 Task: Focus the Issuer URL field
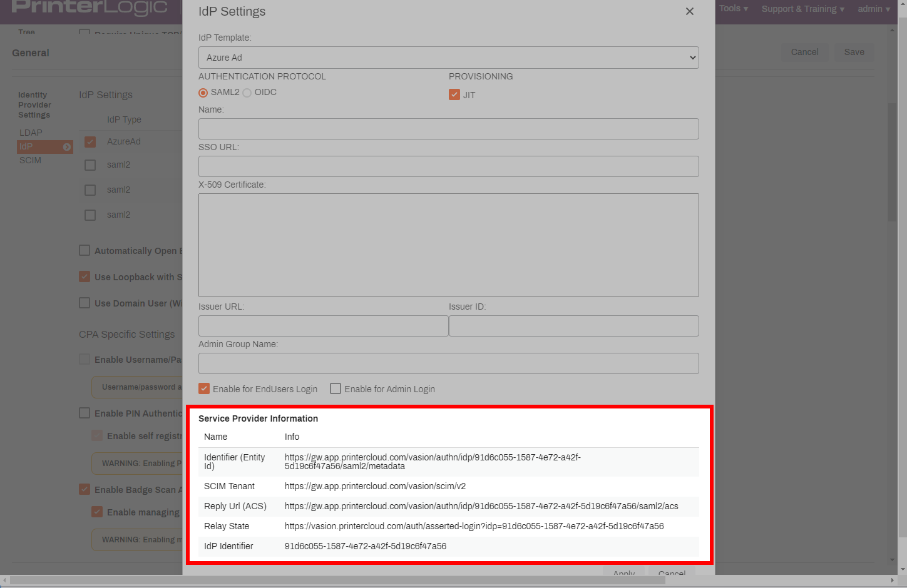[x=323, y=326]
